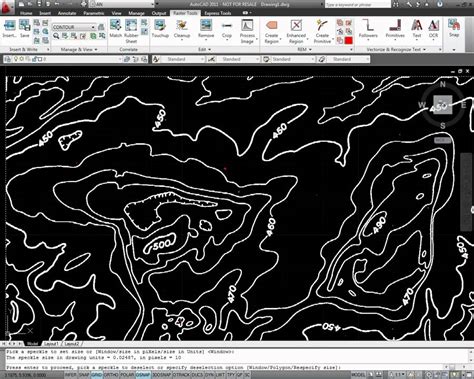Screen dimensions: 474x379
Task: Click the Create Region icon
Action: pyautogui.click(x=272, y=31)
